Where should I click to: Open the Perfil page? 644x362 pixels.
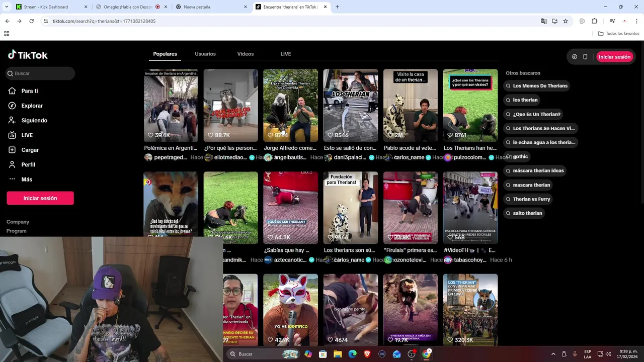pyautogui.click(x=28, y=164)
